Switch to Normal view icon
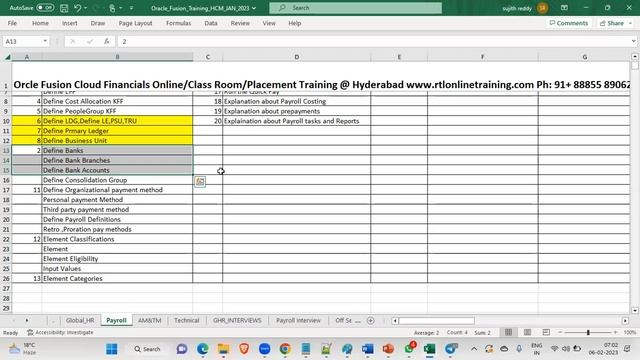The height and width of the screenshot is (360, 640). click(508, 332)
